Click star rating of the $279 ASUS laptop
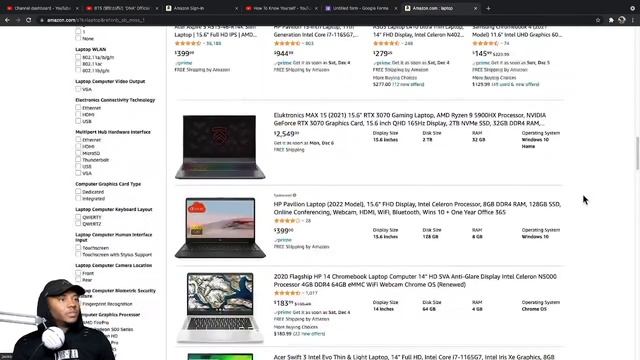The width and height of the screenshot is (640, 360). coord(386,43)
